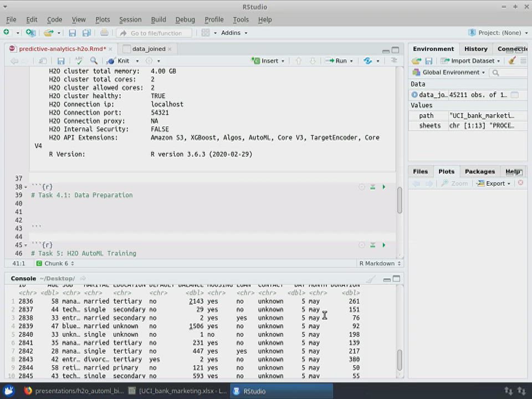
Task: Click the spell check icon in the editor toolbar
Action: (79, 60)
